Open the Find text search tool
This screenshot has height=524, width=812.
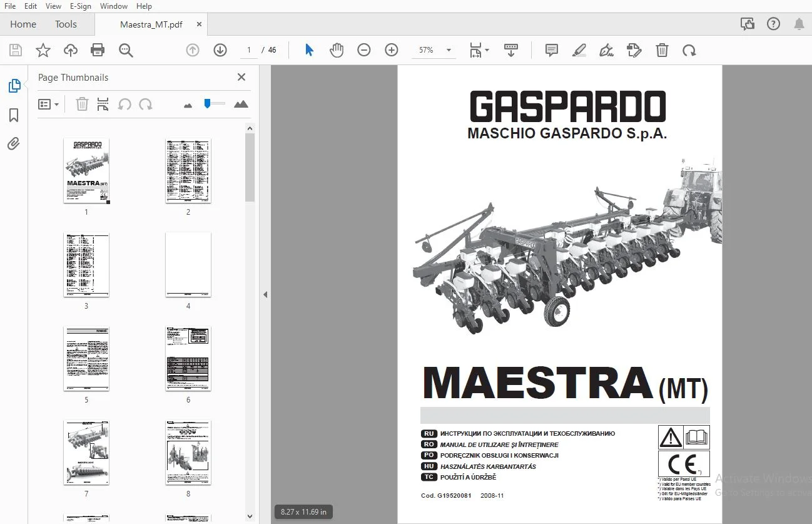pos(126,50)
